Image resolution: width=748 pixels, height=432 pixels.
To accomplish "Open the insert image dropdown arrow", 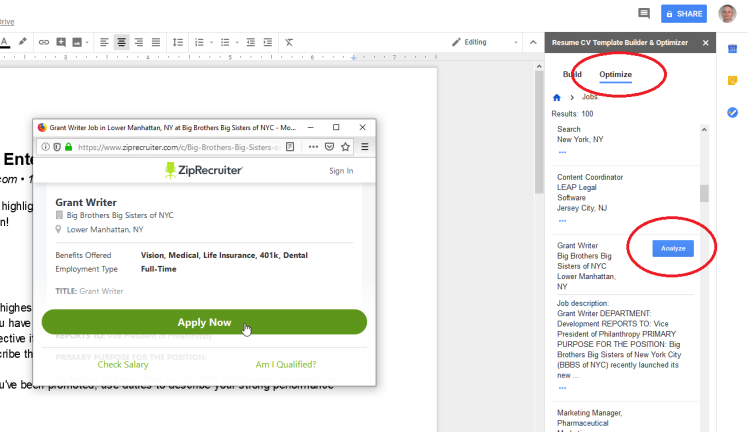I will [87, 42].
